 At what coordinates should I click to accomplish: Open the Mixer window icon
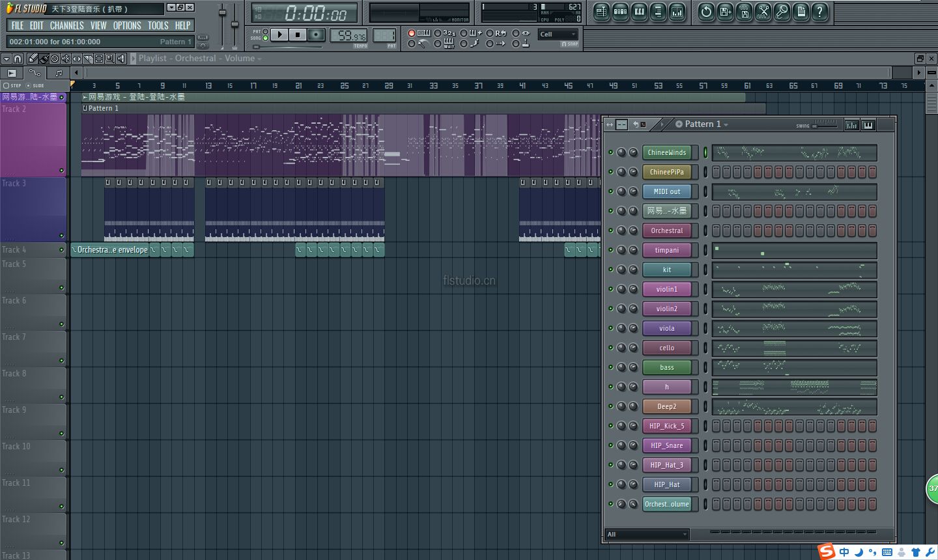(677, 11)
